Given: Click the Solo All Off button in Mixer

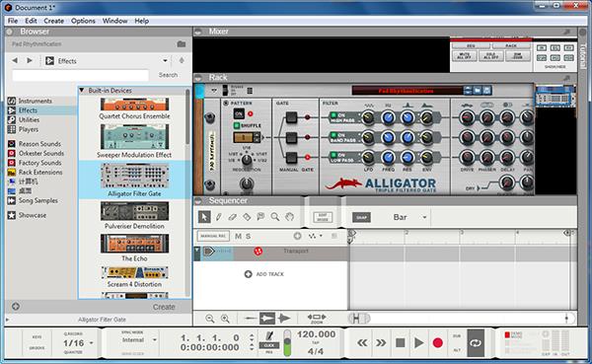Looking at the screenshot, I should click(490, 56).
